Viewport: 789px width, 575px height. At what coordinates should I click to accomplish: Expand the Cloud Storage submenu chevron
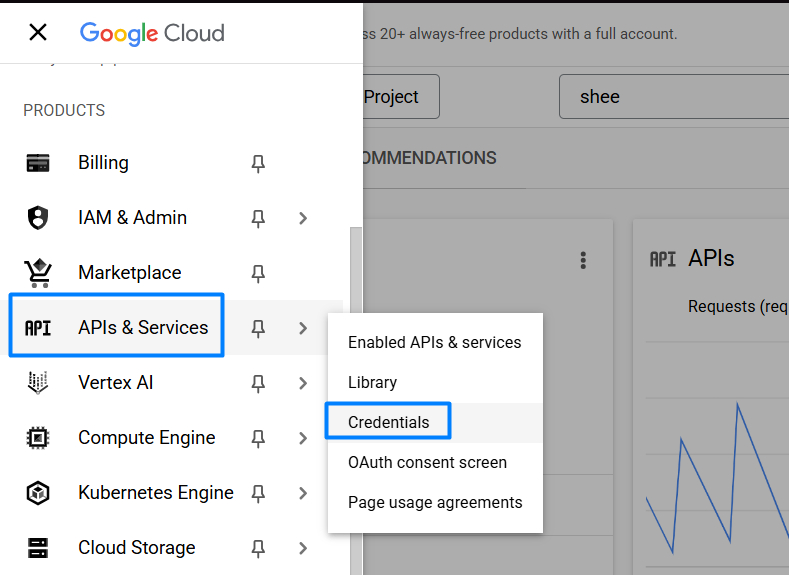coord(302,548)
